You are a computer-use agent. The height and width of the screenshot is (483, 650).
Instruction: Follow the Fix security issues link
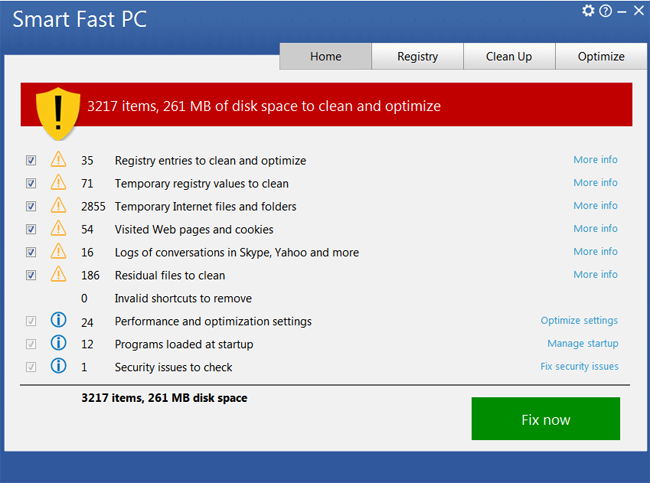[579, 367]
